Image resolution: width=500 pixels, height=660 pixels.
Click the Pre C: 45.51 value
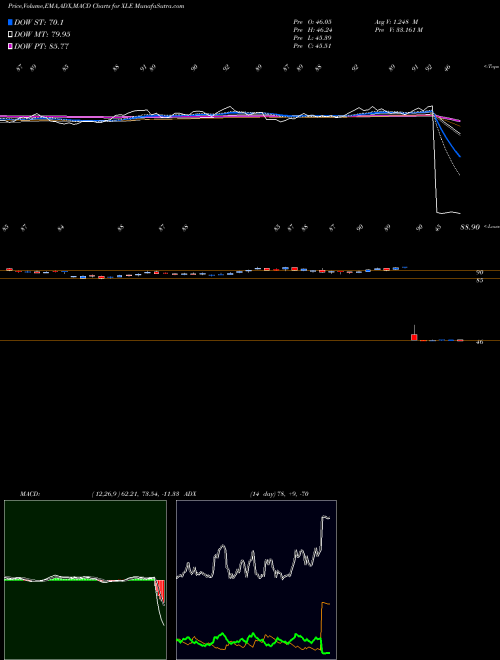312,46
